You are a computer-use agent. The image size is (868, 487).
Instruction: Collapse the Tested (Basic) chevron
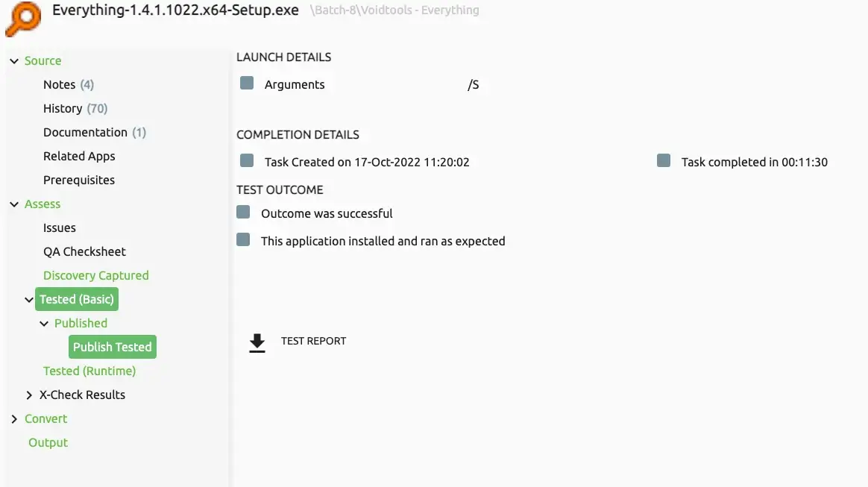pos(29,299)
